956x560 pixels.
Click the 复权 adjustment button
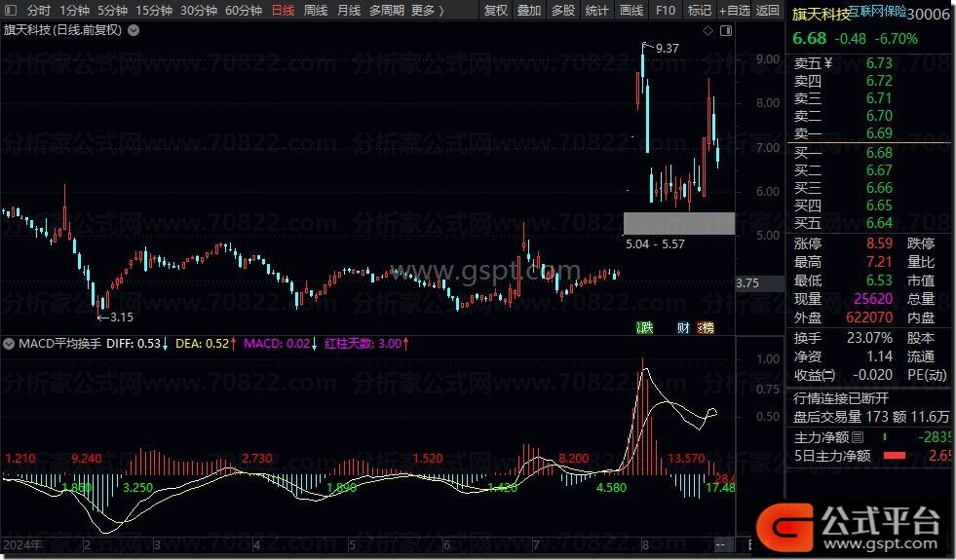pyautogui.click(x=496, y=11)
